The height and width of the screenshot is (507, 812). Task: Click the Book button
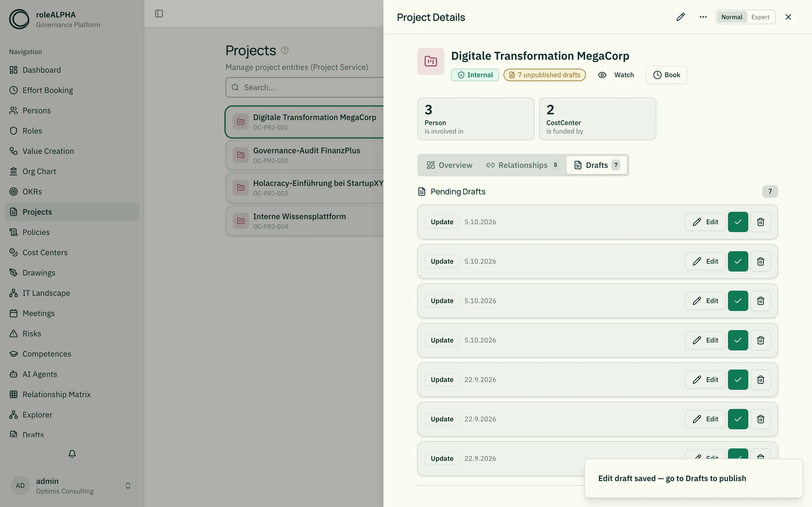coord(666,75)
